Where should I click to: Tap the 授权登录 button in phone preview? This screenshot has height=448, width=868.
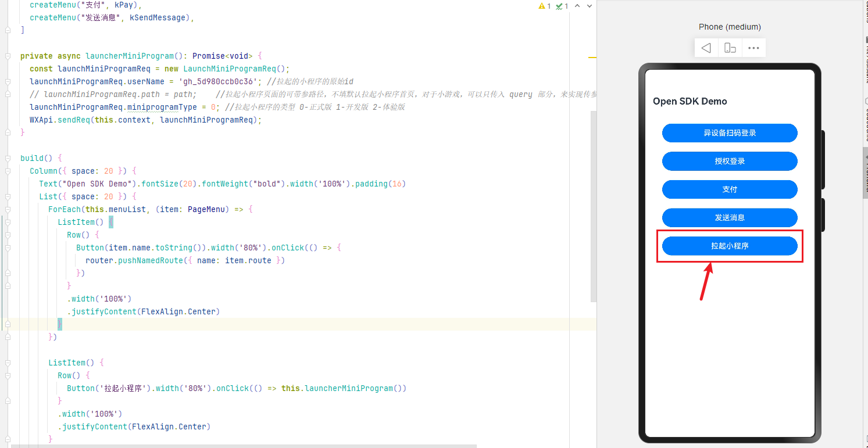(730, 161)
